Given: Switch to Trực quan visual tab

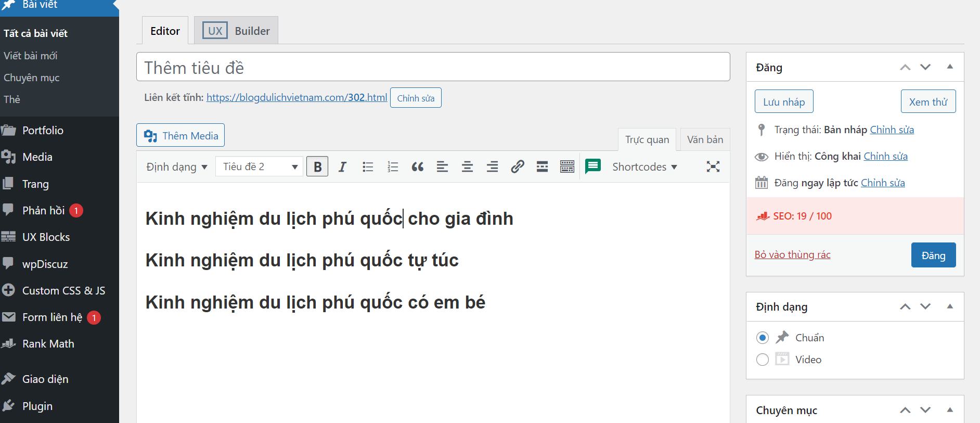Looking at the screenshot, I should (647, 139).
